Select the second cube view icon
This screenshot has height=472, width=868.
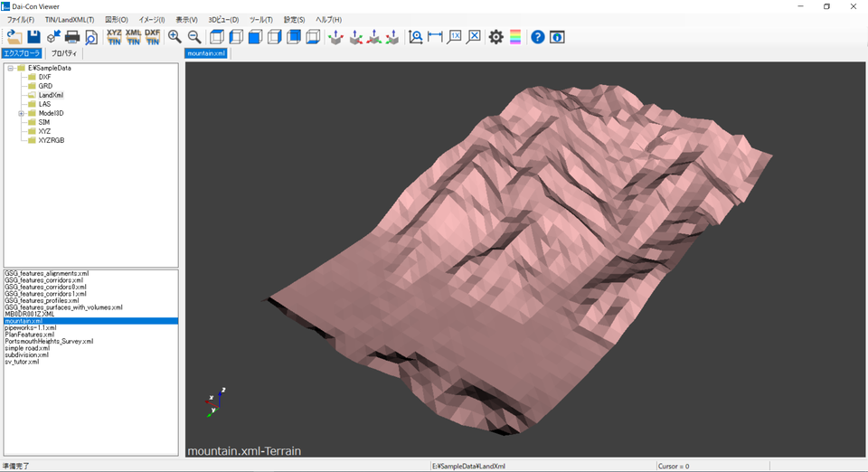pyautogui.click(x=236, y=37)
